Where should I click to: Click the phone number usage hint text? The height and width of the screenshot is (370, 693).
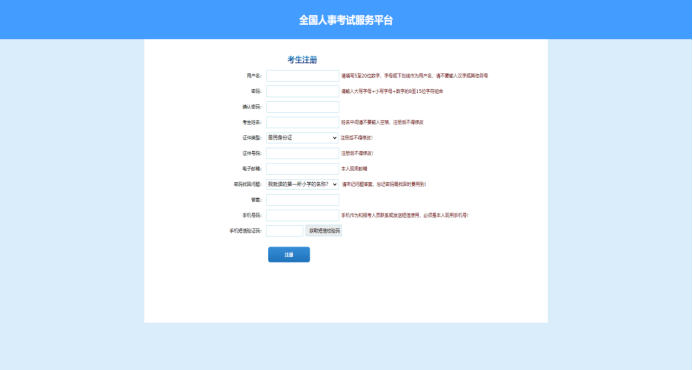(405, 216)
